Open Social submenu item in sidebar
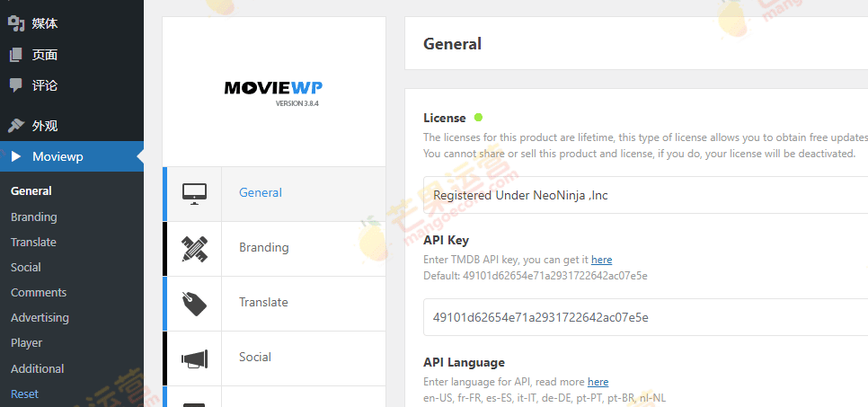Viewport: 868px width, 407px height. pyautogui.click(x=25, y=268)
